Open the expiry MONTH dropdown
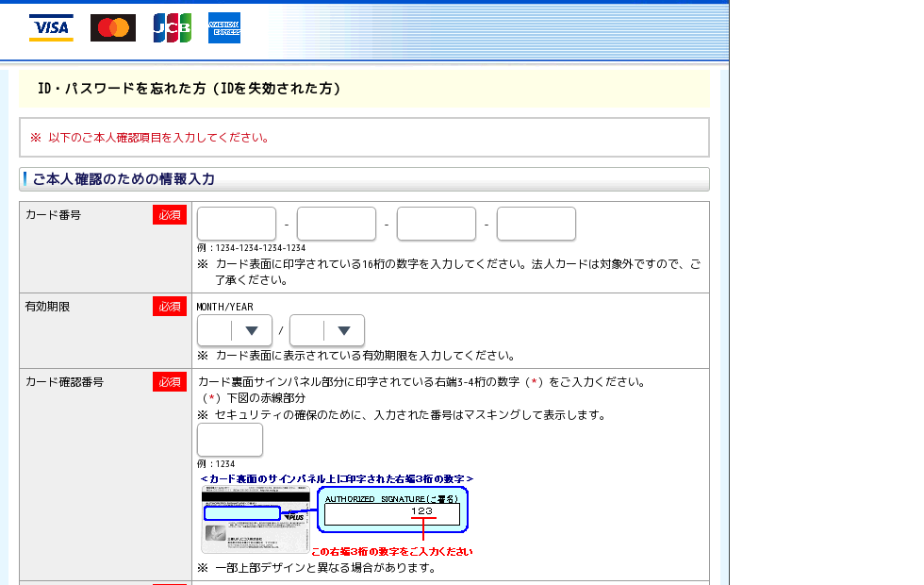 pyautogui.click(x=234, y=330)
